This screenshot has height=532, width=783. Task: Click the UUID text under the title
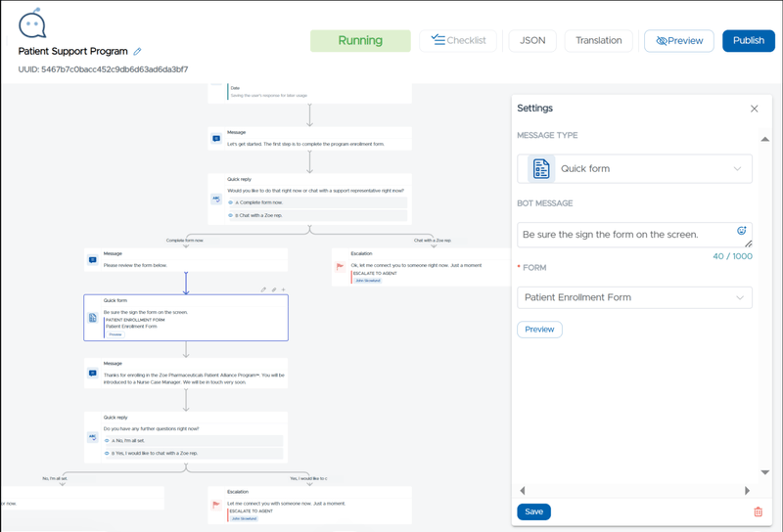(x=104, y=69)
